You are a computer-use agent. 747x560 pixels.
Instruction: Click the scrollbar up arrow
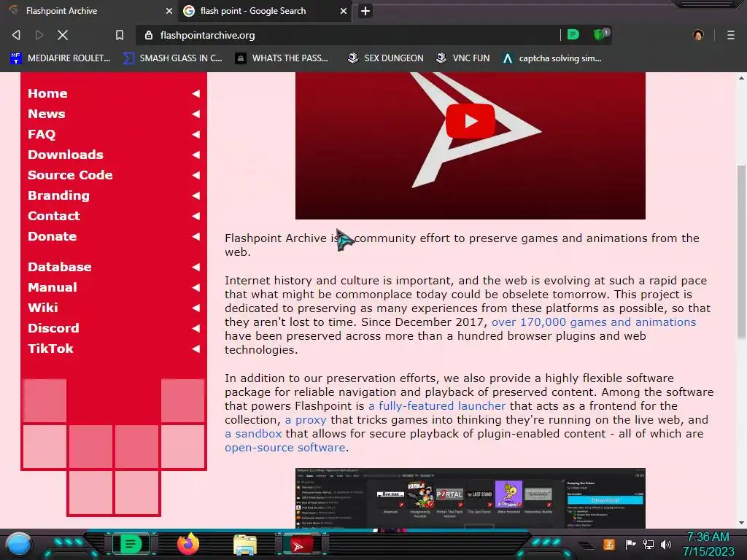(741, 78)
